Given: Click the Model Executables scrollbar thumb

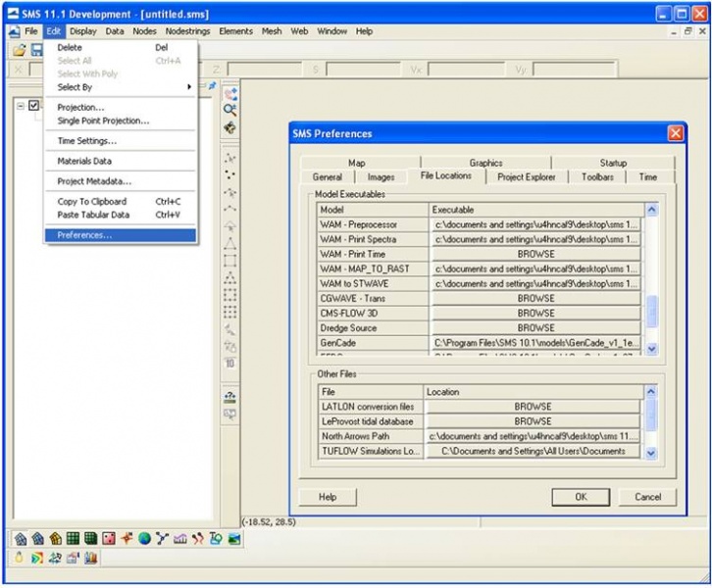Looking at the screenshot, I should (652, 312).
